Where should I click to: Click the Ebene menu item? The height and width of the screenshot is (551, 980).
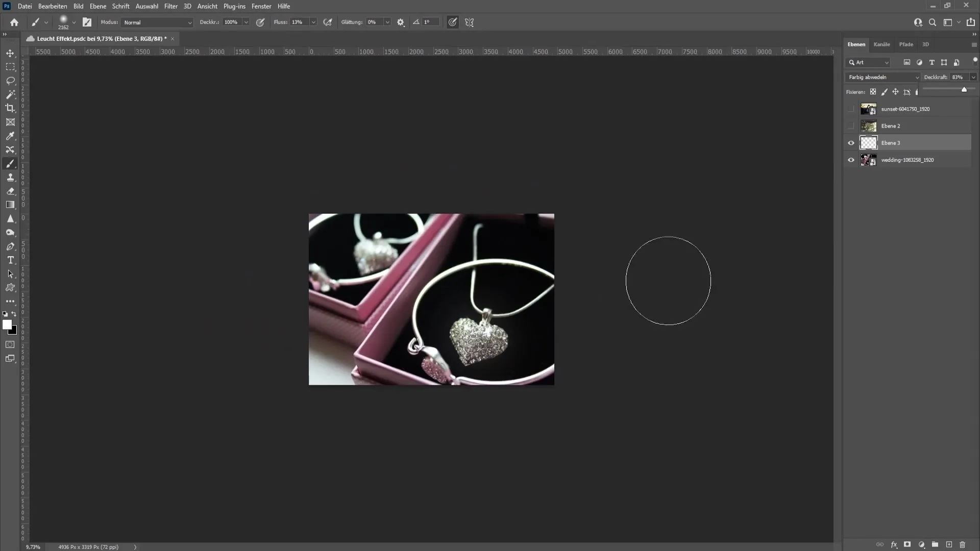[x=97, y=6]
